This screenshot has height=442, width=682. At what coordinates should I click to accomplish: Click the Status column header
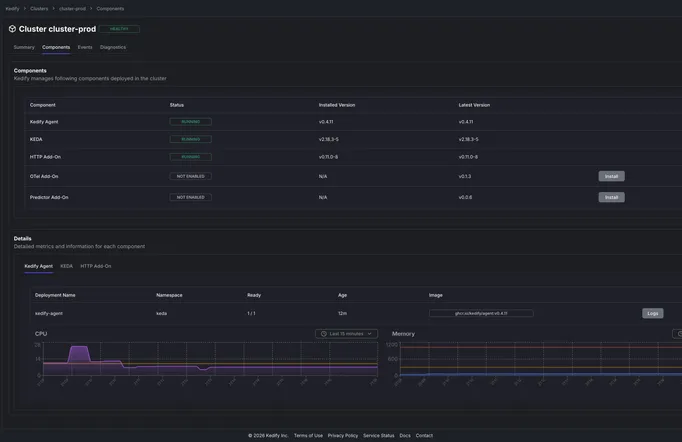coord(177,105)
